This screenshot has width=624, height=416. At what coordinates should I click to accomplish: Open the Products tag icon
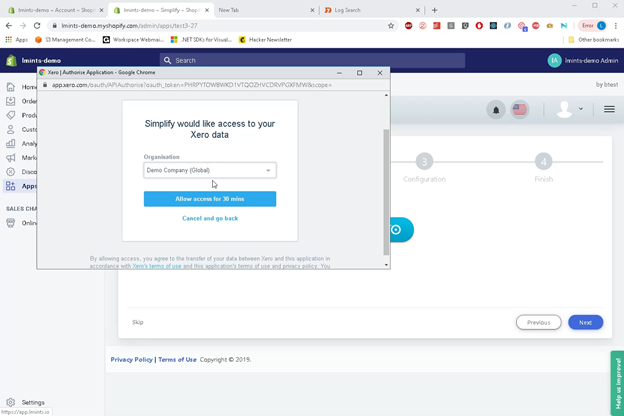tap(11, 115)
